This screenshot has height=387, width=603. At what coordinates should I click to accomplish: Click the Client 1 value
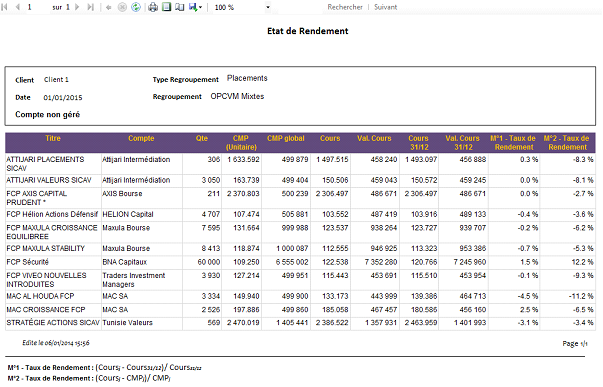[x=56, y=80]
